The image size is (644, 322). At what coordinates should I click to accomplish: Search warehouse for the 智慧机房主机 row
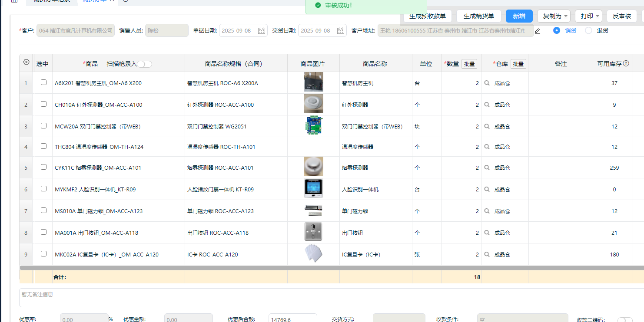click(x=487, y=83)
